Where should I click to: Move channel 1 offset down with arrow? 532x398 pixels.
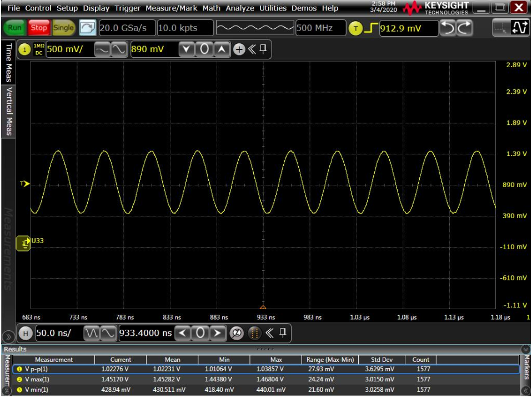186,49
